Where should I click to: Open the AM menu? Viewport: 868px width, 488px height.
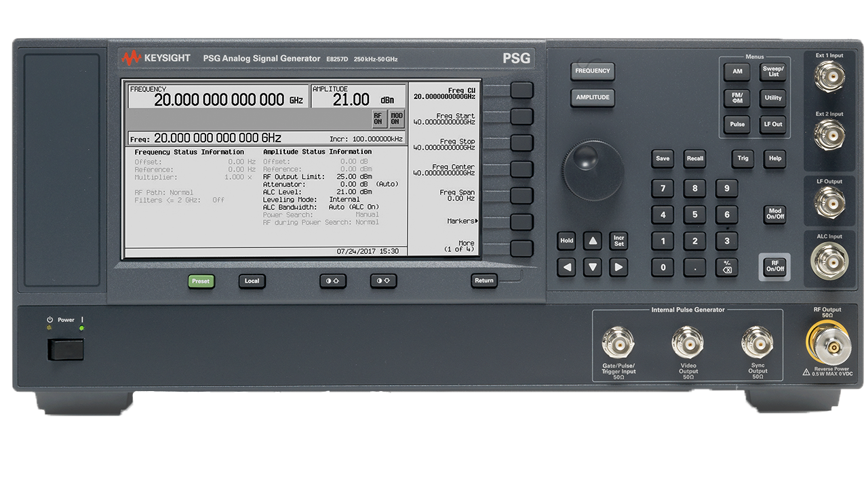[736, 71]
